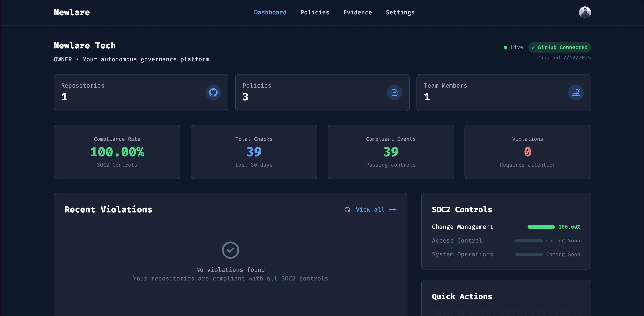Click the Access Control label
This screenshot has height=316, width=644.
point(457,240)
